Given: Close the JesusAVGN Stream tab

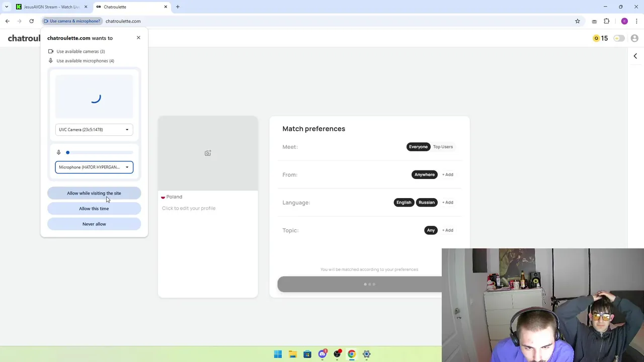Looking at the screenshot, I should [x=86, y=7].
